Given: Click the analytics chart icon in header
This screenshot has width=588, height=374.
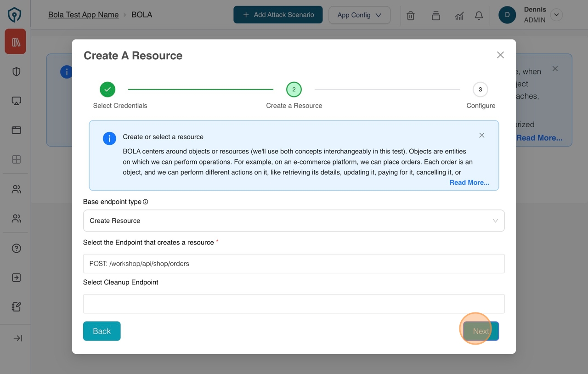Looking at the screenshot, I should [459, 16].
